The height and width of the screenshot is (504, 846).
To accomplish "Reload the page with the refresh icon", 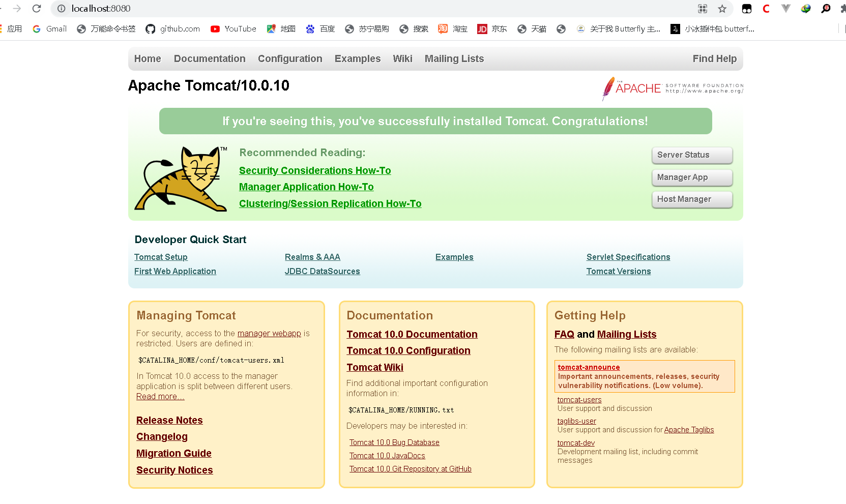I will (x=37, y=9).
